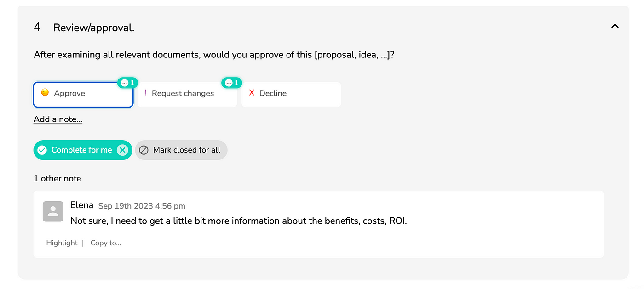Click Elena's avatar placeholder

[53, 211]
